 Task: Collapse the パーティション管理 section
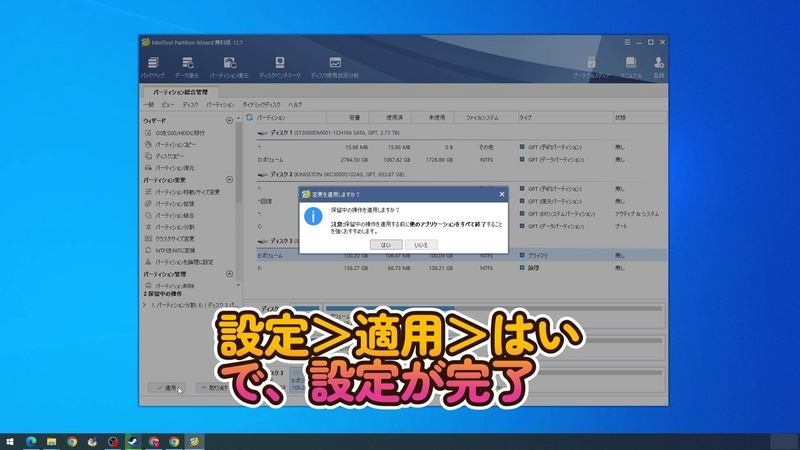point(229,274)
